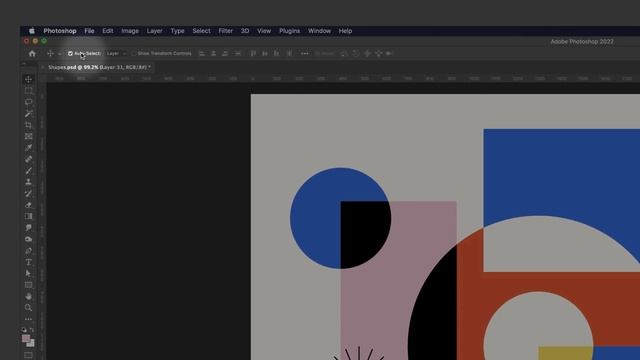Open the View menu
This screenshot has width=640, height=360.
(x=264, y=31)
